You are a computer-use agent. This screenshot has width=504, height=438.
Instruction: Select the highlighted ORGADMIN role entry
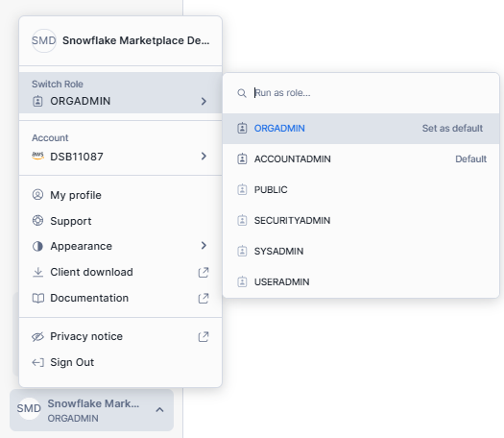(361, 129)
